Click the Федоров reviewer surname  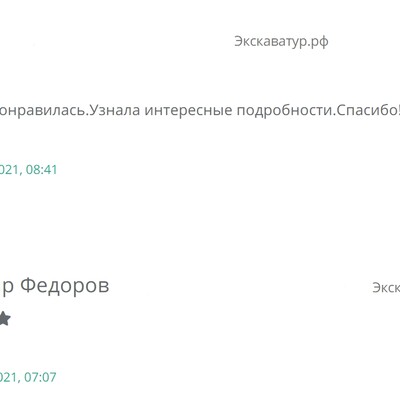[65, 286]
